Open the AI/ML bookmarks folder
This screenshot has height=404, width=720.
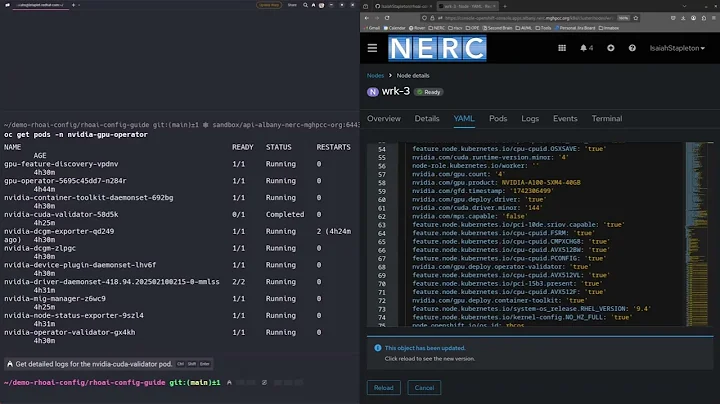pos(523,28)
